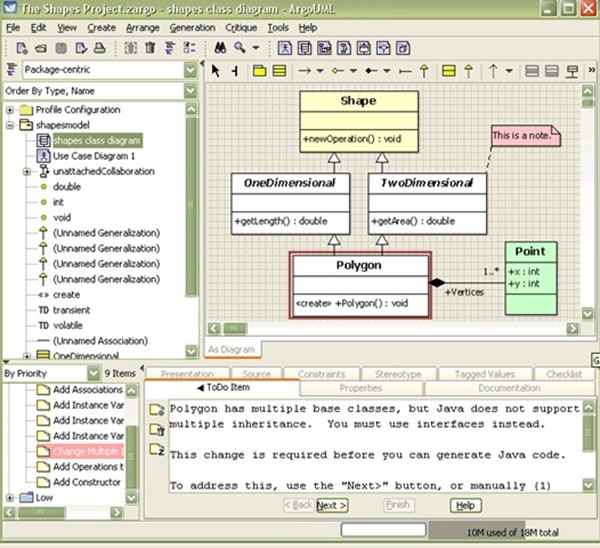The image size is (600, 548).
Task: Open the Order By Type, Name dropdown
Action: [190, 91]
